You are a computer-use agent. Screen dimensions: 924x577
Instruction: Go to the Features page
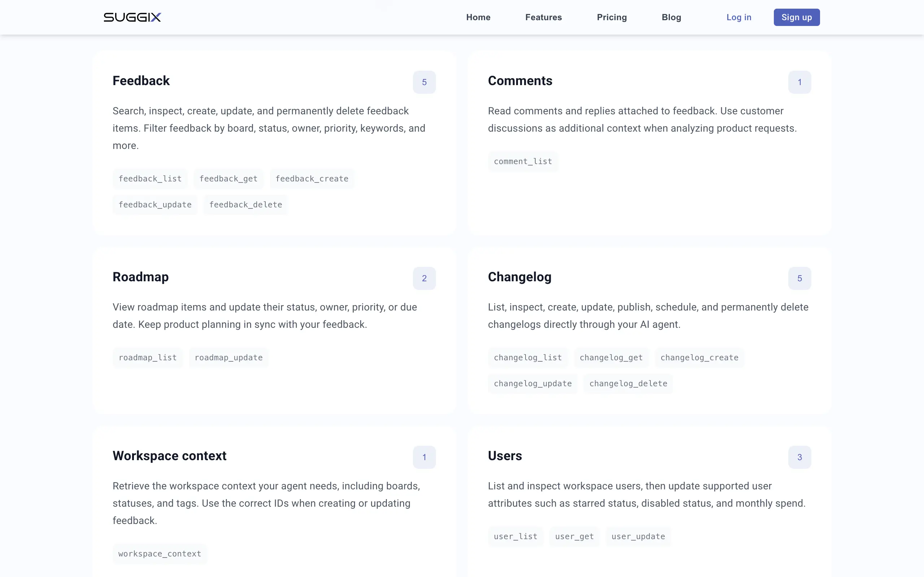[x=543, y=17]
